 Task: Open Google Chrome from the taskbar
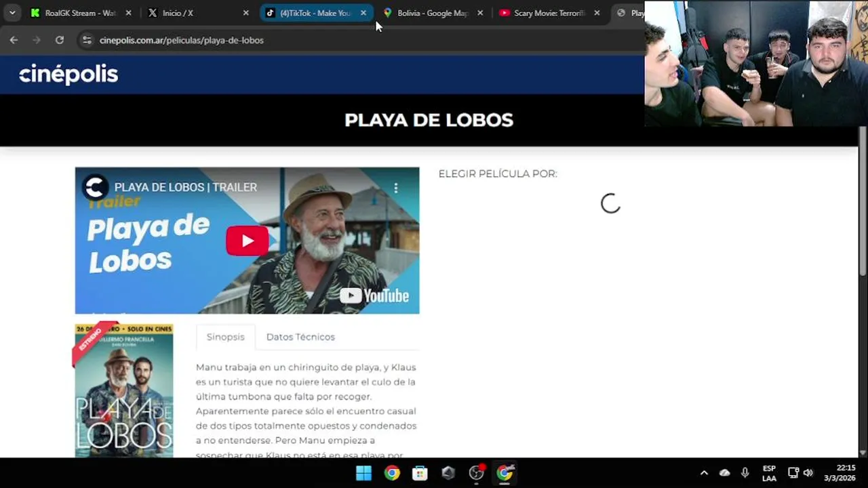pos(392,473)
